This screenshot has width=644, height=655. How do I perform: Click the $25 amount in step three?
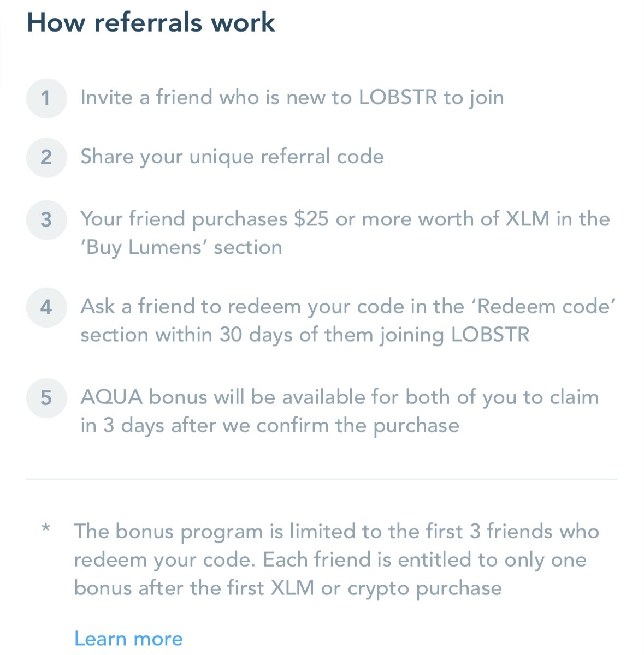click(x=311, y=219)
